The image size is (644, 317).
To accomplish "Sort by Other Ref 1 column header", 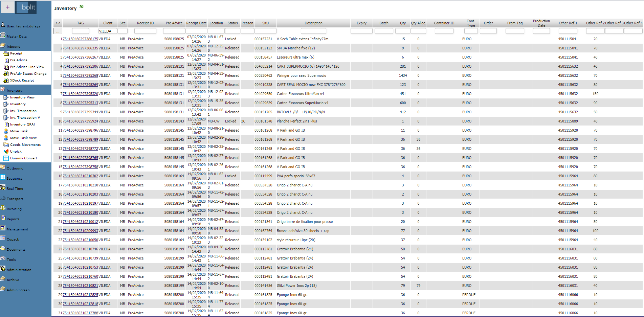I will point(568,23).
